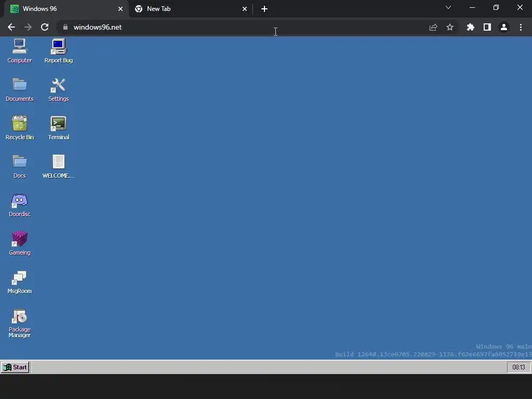This screenshot has width=532, height=399.
Task: Toggle the browser side panel
Action: pos(487,27)
